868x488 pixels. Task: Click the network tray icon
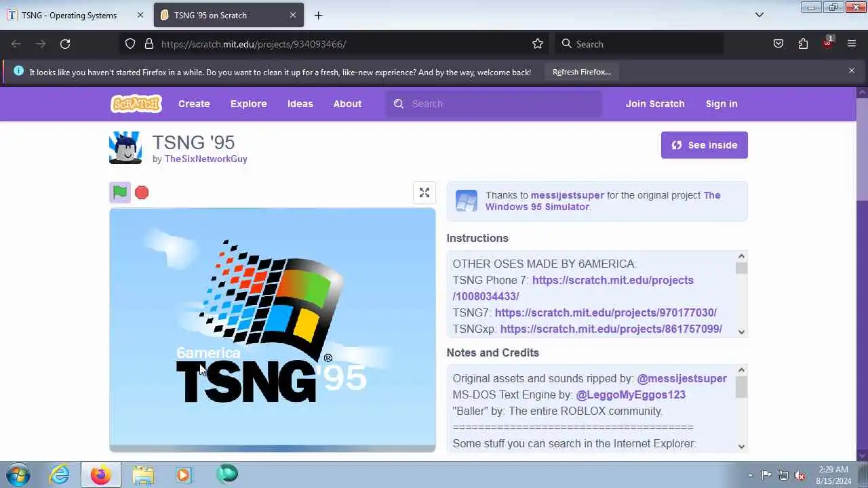pos(783,475)
